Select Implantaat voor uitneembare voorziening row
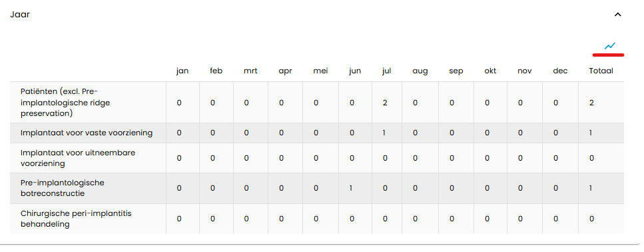The height and width of the screenshot is (252, 644). 316,158
